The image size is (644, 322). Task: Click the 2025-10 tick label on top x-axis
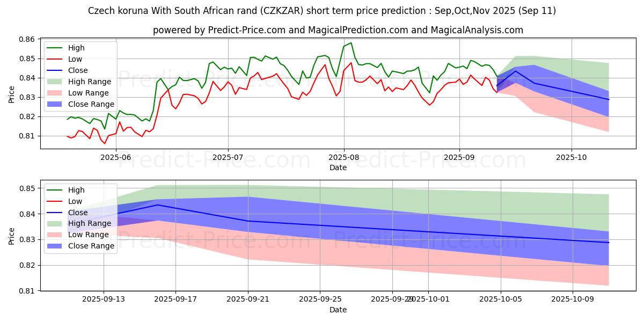point(571,157)
